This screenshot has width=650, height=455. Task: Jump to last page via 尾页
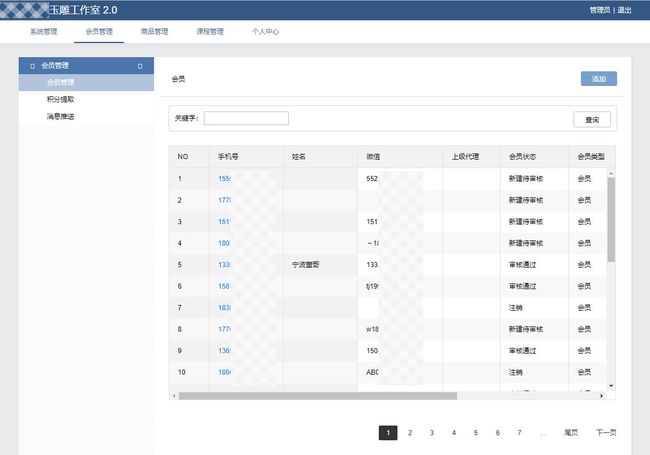click(571, 433)
